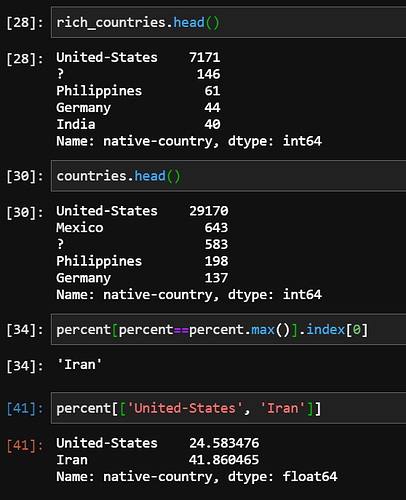The width and height of the screenshot is (406, 500).
Task: Click United-States label in output 28
Action: tap(107, 57)
